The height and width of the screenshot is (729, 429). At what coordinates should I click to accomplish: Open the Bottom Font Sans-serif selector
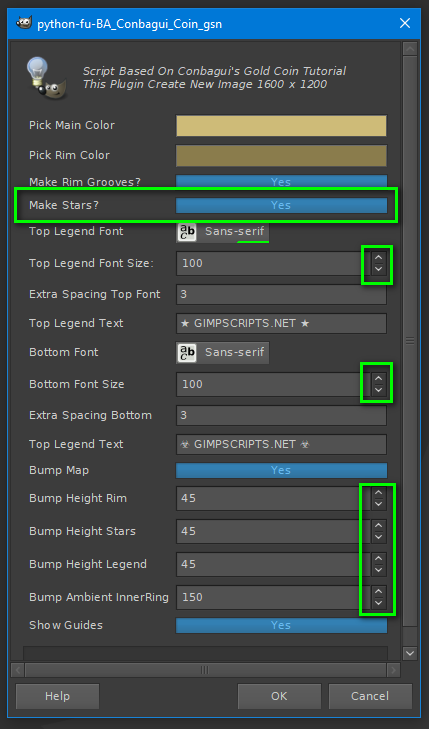pyautogui.click(x=223, y=353)
